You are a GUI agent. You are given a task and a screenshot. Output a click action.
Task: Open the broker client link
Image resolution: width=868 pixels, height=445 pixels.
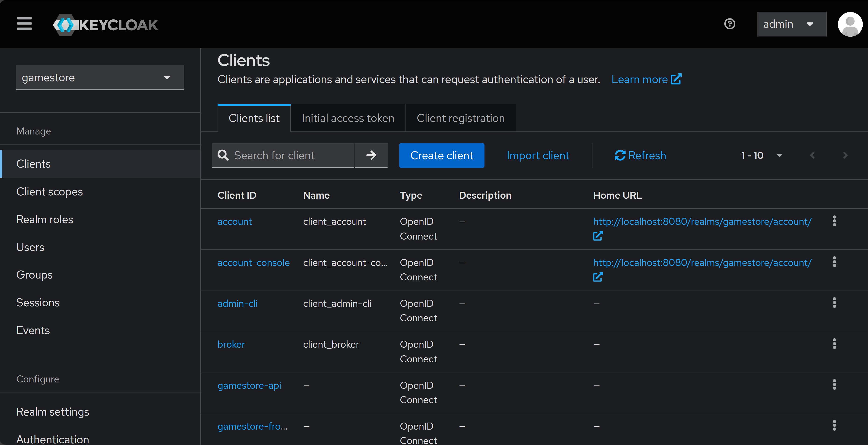[231, 344]
